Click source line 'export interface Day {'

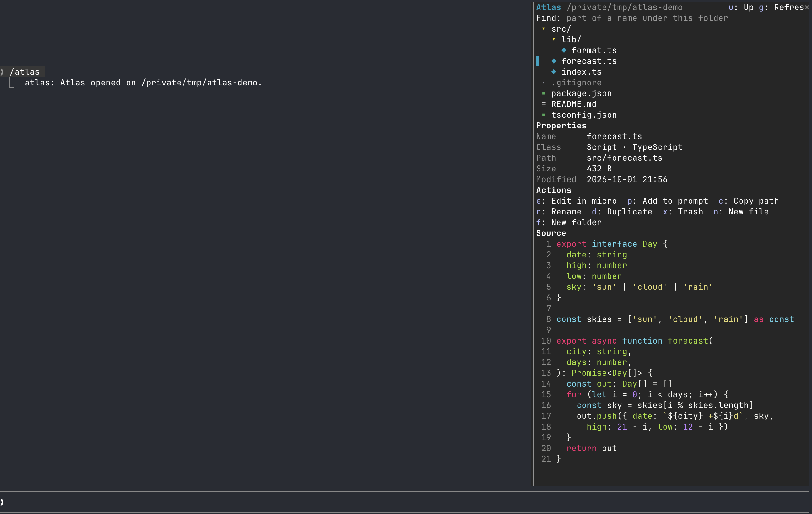(x=612, y=244)
